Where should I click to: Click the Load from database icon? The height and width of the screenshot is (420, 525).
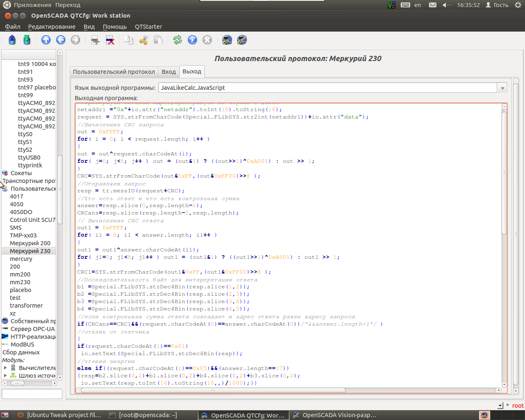pyautogui.click(x=12, y=40)
